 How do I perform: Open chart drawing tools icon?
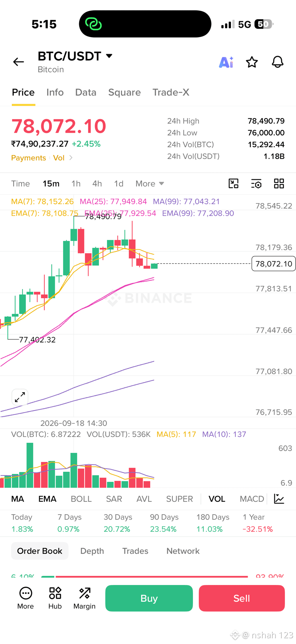coord(233,183)
